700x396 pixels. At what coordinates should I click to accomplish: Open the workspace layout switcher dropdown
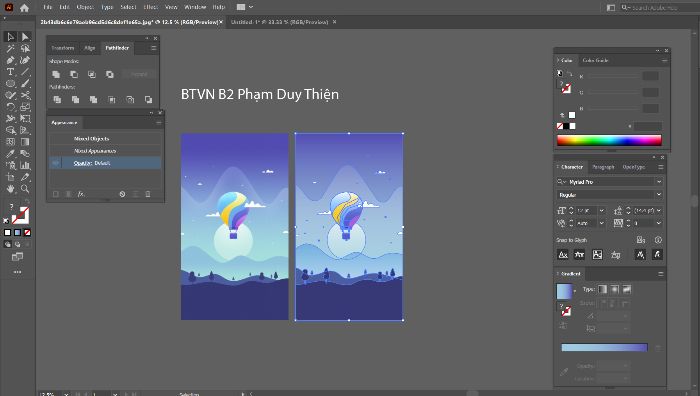[245, 7]
